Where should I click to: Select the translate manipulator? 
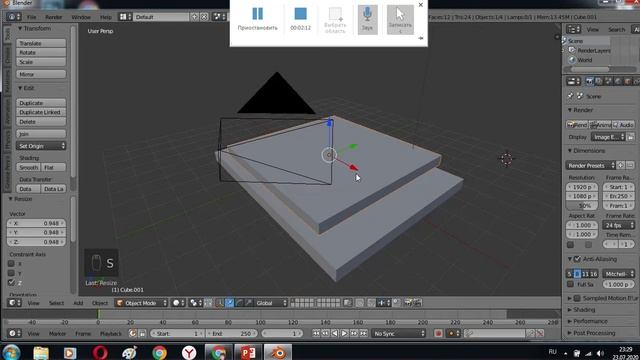point(229,303)
